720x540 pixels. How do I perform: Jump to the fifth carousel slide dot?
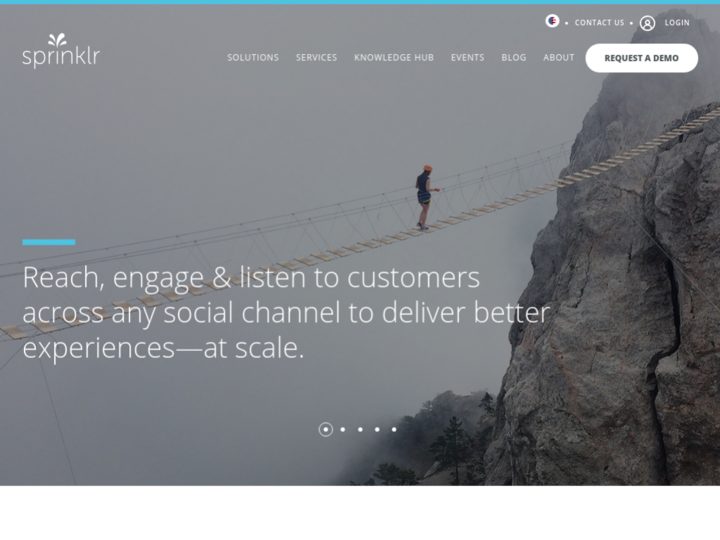point(394,429)
